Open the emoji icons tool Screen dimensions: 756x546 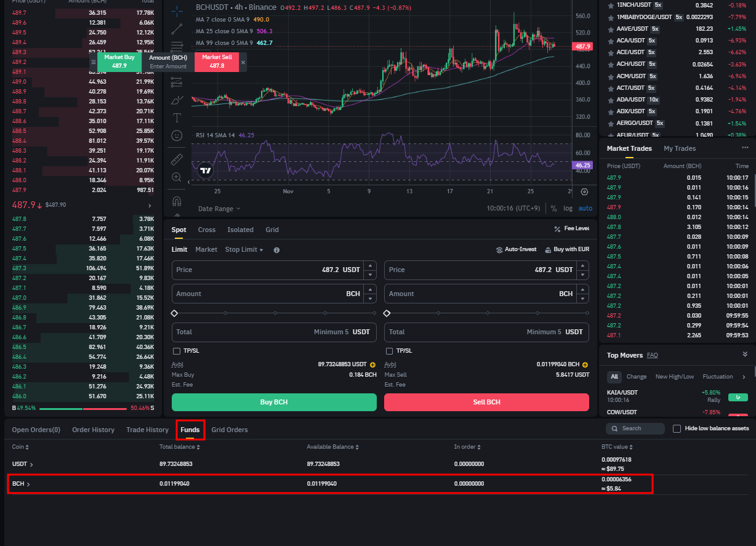(177, 135)
